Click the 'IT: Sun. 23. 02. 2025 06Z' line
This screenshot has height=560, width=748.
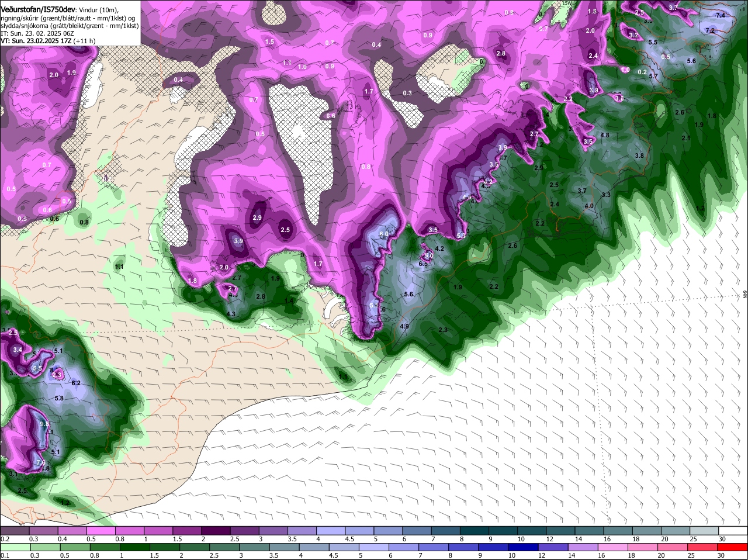point(36,34)
